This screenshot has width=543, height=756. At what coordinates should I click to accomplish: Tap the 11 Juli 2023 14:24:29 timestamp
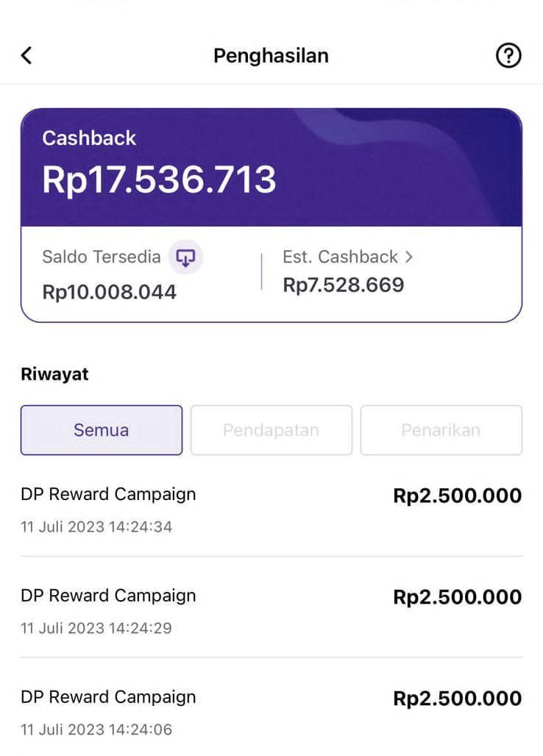(96, 628)
